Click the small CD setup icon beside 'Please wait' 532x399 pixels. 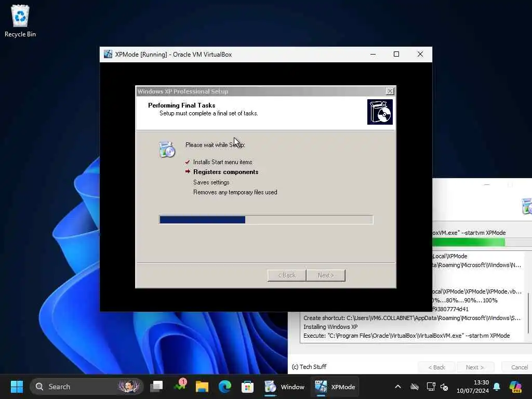coord(167,149)
